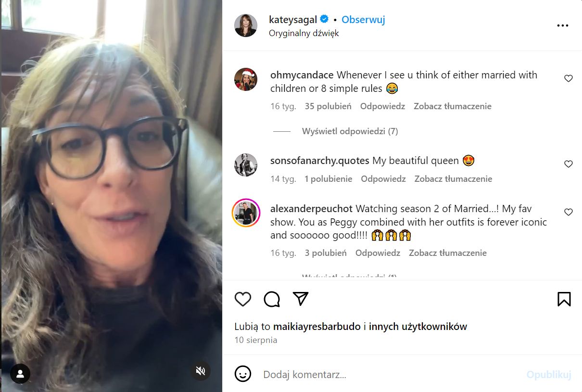Click the 'Dodaj komentarz' input field
Screen dimensions: 582x392
[x=337, y=375]
